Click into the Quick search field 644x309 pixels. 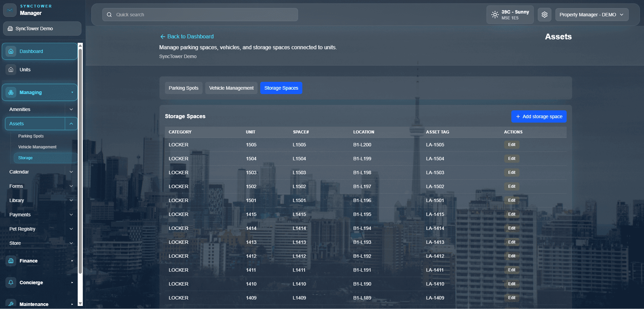click(x=200, y=15)
